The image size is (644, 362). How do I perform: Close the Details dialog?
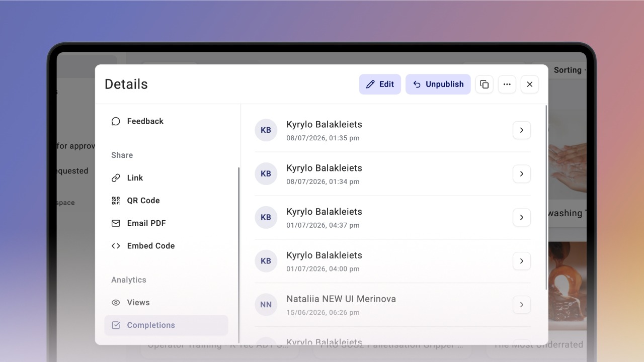pyautogui.click(x=530, y=84)
